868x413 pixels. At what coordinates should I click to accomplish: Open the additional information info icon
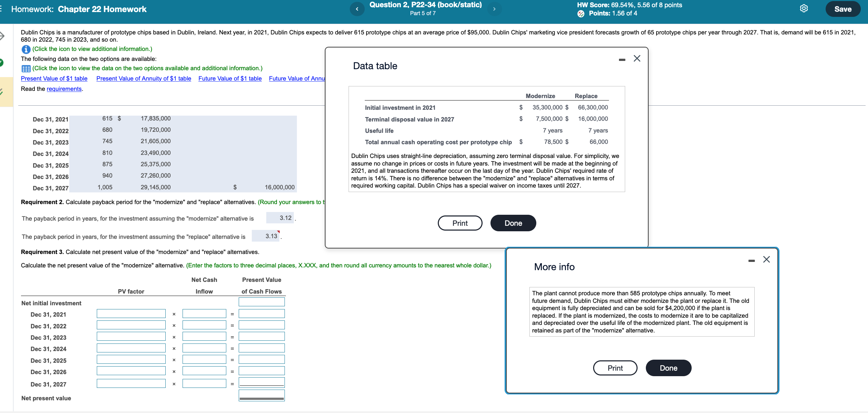point(25,49)
